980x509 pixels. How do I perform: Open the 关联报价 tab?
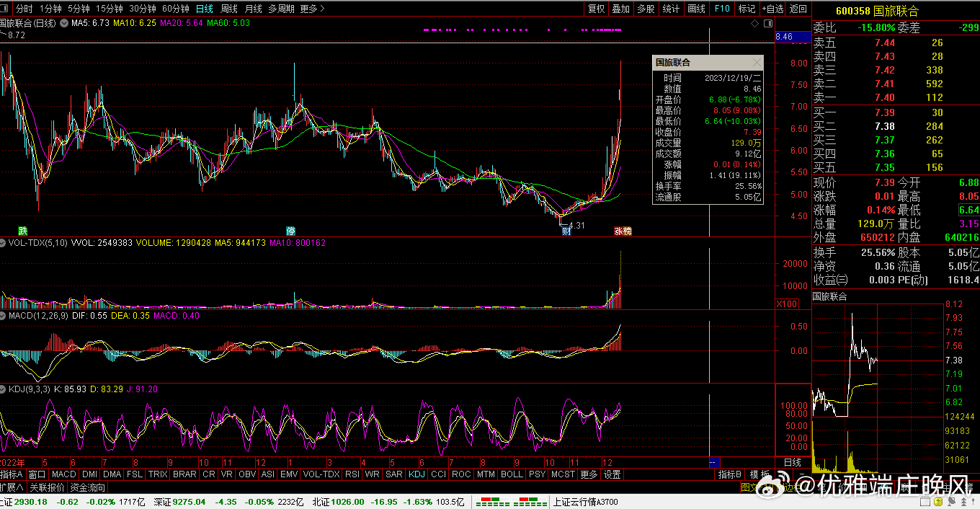pyautogui.click(x=48, y=487)
